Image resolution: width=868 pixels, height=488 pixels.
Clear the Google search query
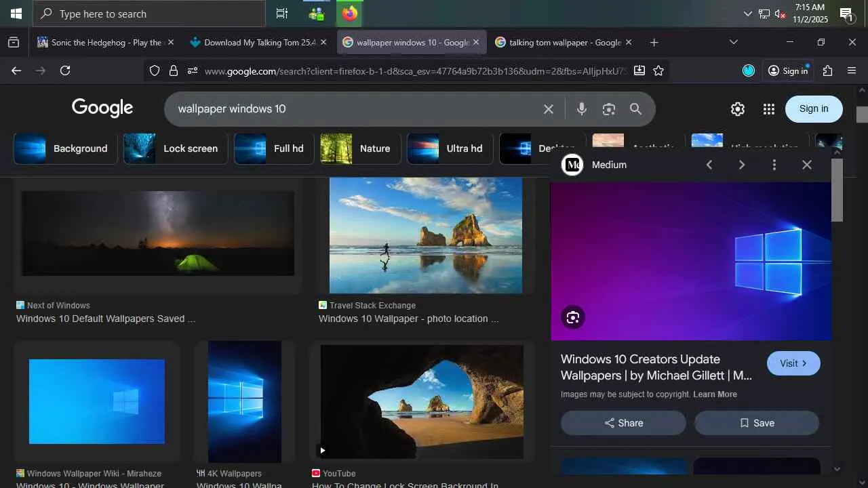click(x=549, y=108)
